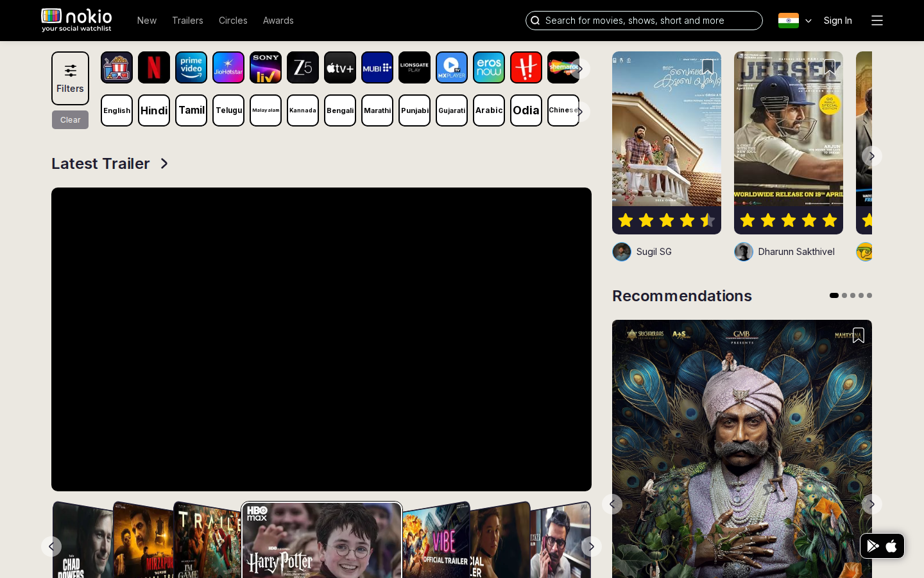Viewport: 924px width, 578px height.
Task: Show more languages with right arrow
Action: click(x=580, y=112)
